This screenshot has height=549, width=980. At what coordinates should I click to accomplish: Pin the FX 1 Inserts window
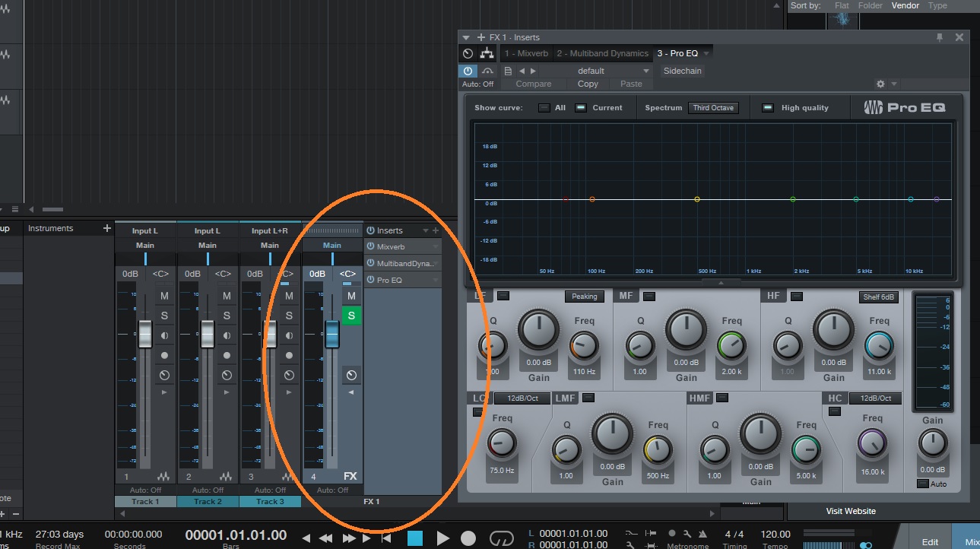(940, 37)
